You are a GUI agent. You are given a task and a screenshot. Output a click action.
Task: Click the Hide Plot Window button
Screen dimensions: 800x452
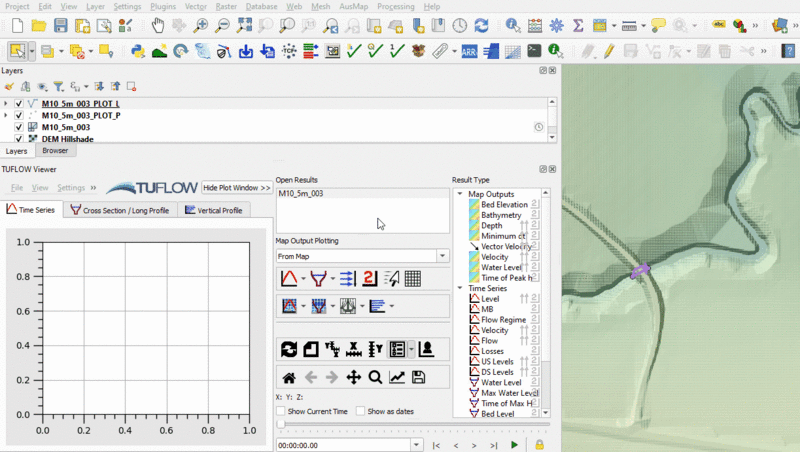tap(237, 187)
